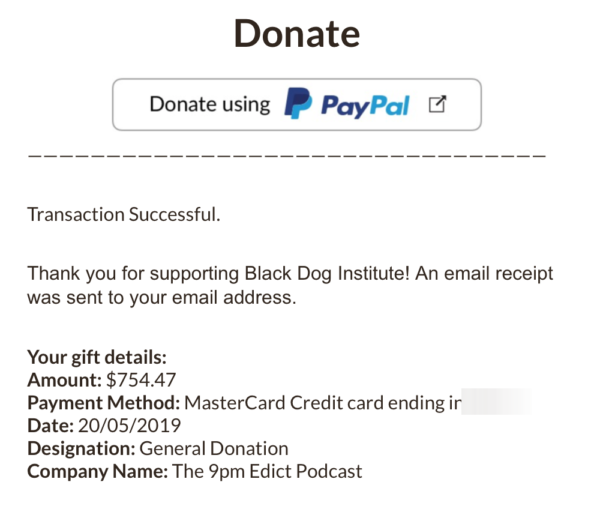Click the PayPal double-P logo icon
This screenshot has width=600, height=515.
[x=298, y=104]
